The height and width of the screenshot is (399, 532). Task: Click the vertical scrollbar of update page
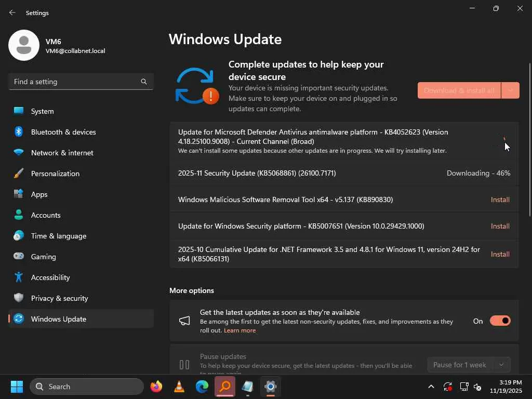(x=529, y=139)
